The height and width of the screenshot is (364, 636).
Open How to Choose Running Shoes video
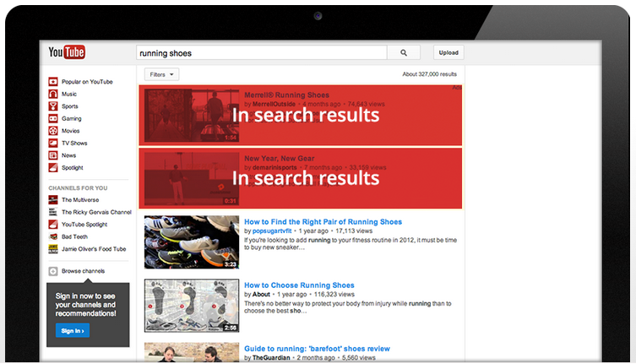[x=299, y=285]
